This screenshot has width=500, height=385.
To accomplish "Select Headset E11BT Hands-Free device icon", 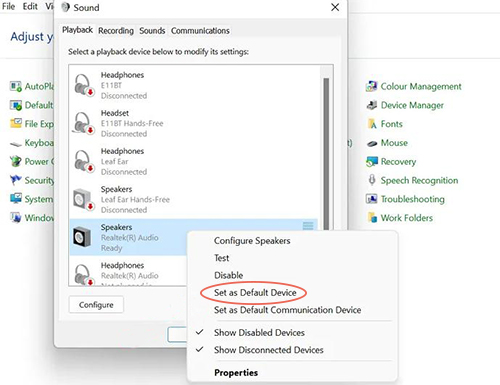I will [x=83, y=123].
